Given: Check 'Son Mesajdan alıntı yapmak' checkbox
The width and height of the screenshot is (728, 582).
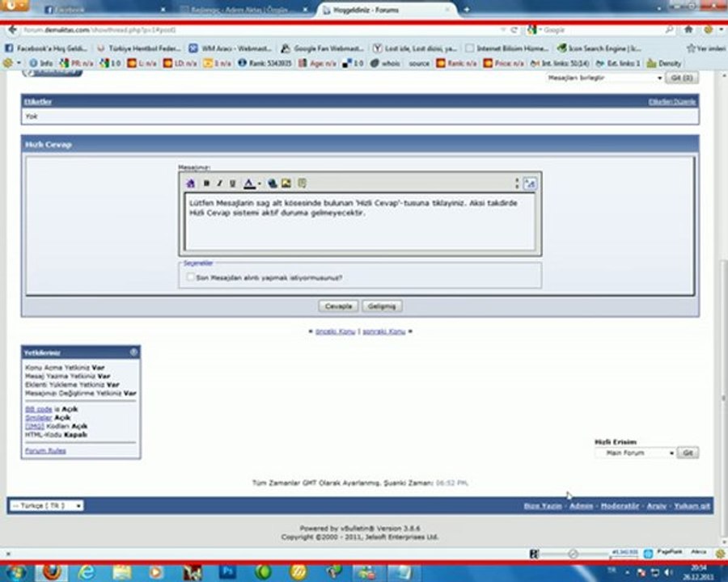Looking at the screenshot, I should coord(190,277).
